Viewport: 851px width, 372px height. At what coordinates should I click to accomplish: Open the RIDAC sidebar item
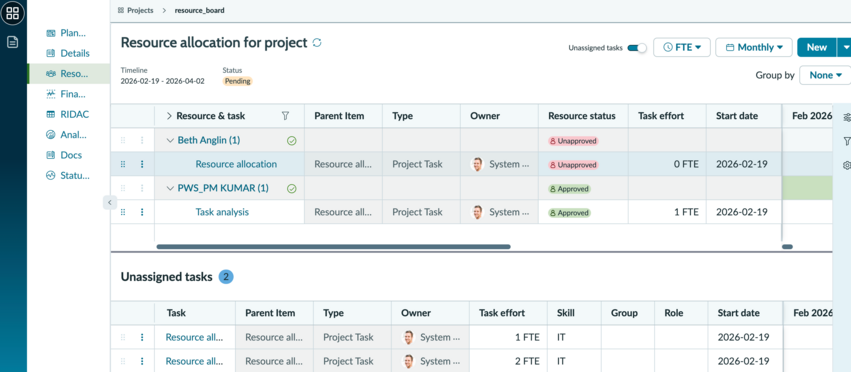coord(68,114)
